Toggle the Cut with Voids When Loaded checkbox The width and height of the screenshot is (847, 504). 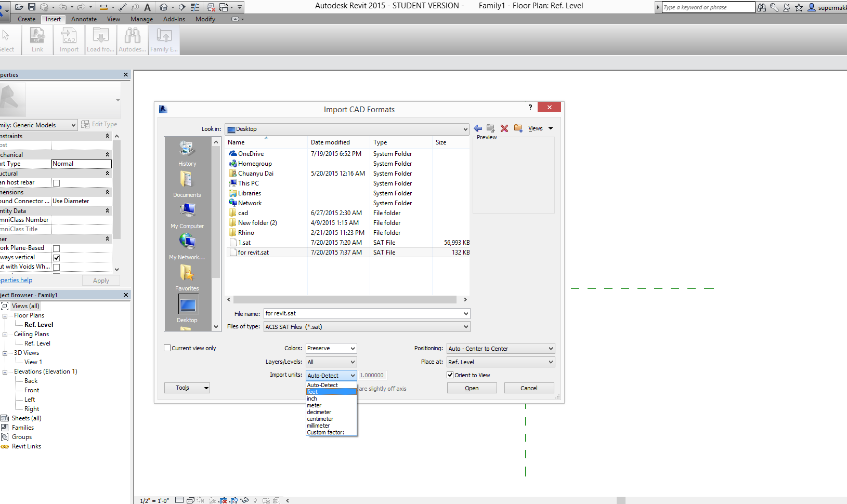pyautogui.click(x=57, y=267)
